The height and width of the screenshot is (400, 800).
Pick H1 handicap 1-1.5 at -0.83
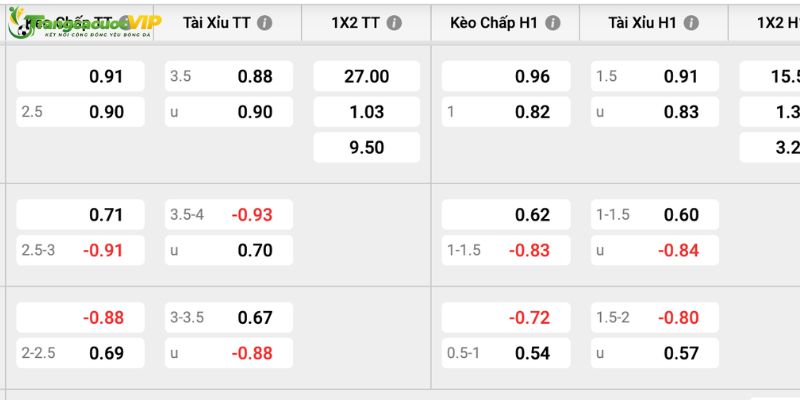pos(506,250)
